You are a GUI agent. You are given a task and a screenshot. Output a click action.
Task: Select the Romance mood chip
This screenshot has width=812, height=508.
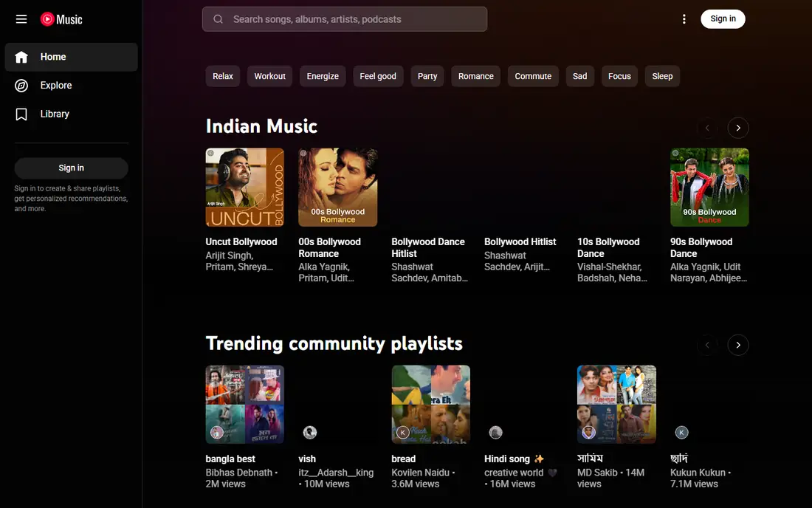(x=476, y=76)
